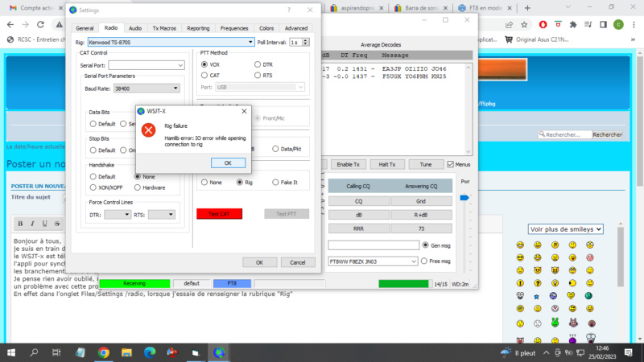Click the Italic formatting icon in forum editor
644x362 pixels.
32,224
